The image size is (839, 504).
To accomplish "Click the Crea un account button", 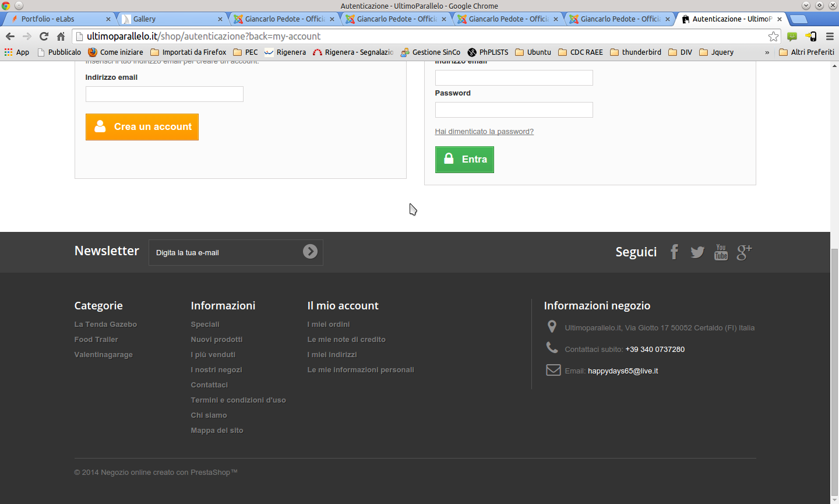I will pyautogui.click(x=142, y=127).
